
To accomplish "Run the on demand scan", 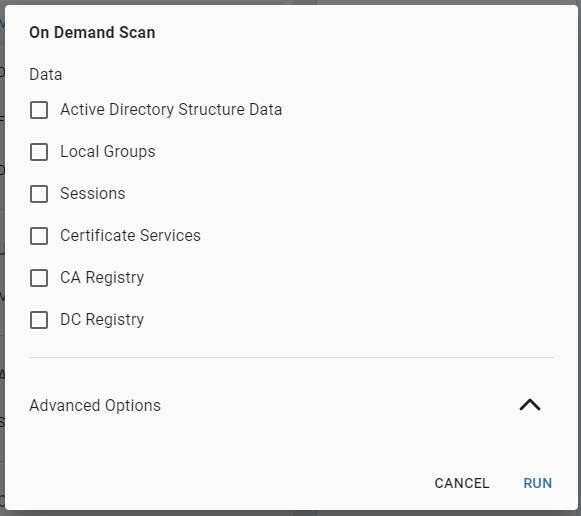I will coord(538,483).
